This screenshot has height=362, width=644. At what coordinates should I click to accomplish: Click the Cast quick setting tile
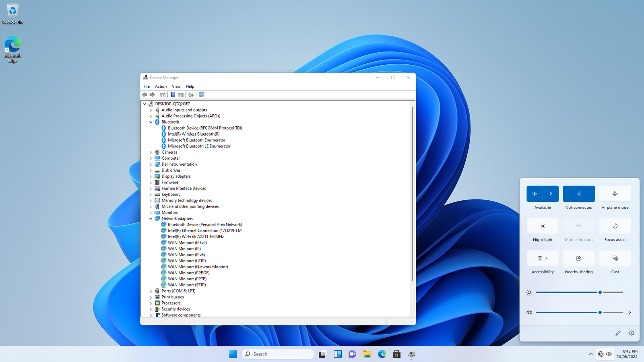615,258
